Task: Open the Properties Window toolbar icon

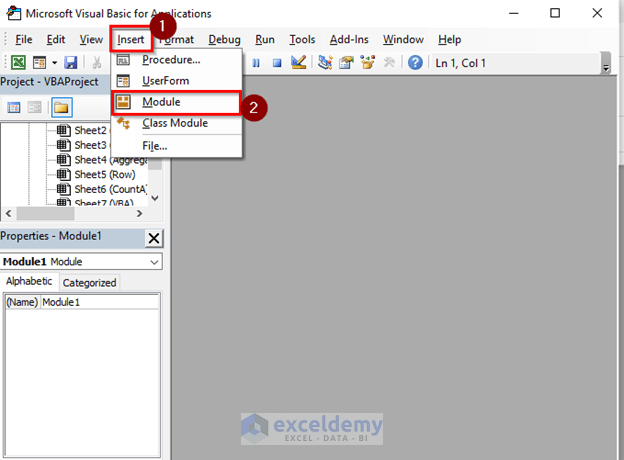Action: pyautogui.click(x=347, y=62)
